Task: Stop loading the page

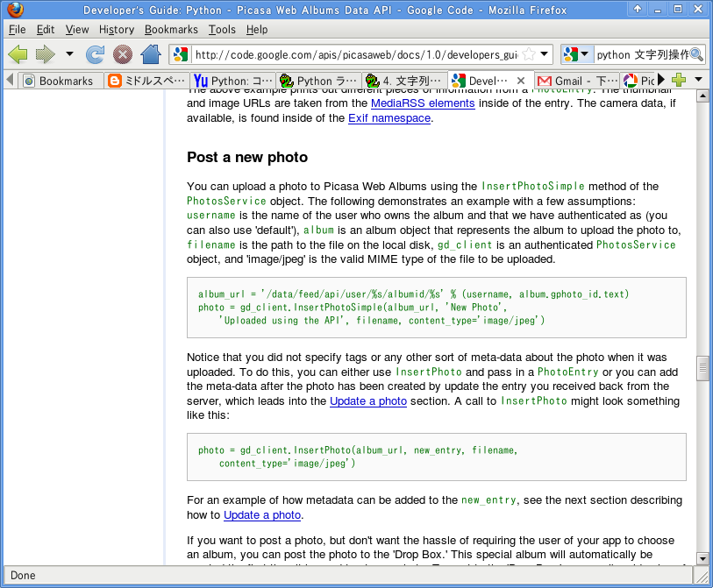Action: (122, 54)
